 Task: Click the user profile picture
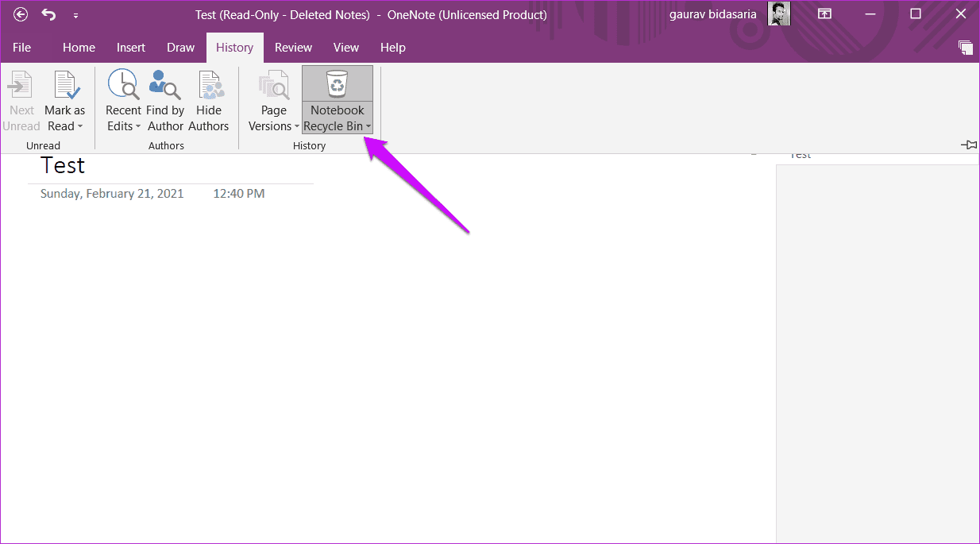(x=779, y=14)
